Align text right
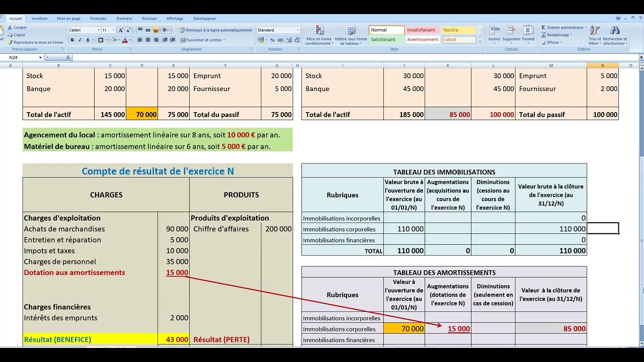 click(x=155, y=40)
